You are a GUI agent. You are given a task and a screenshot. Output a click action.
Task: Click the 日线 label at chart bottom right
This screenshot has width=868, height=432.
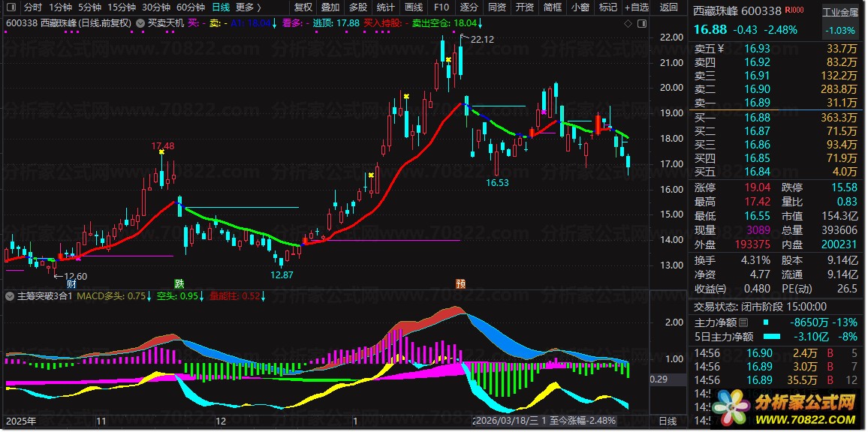pos(668,421)
